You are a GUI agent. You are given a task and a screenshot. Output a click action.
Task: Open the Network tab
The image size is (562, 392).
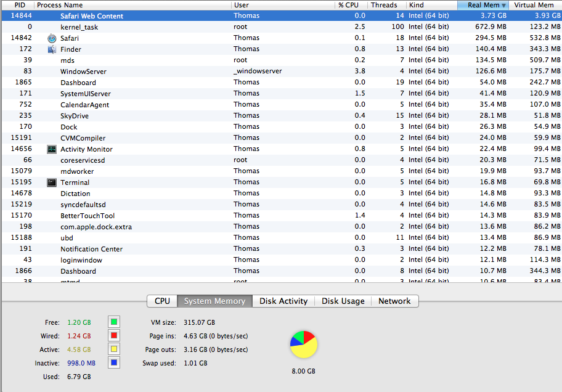pyautogui.click(x=394, y=301)
